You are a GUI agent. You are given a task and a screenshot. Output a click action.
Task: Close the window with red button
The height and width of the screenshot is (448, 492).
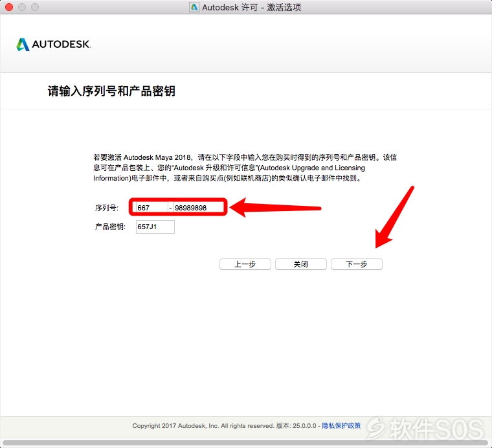point(9,7)
